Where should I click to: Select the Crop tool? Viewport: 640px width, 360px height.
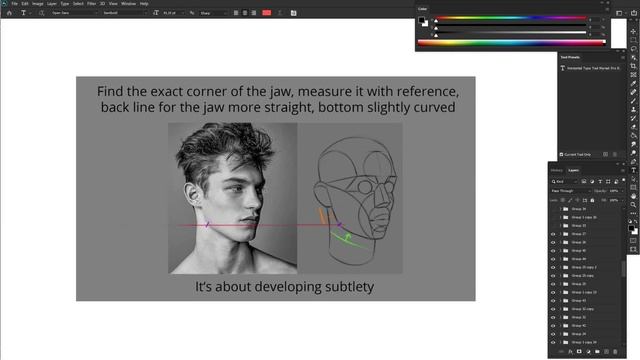pos(633,66)
